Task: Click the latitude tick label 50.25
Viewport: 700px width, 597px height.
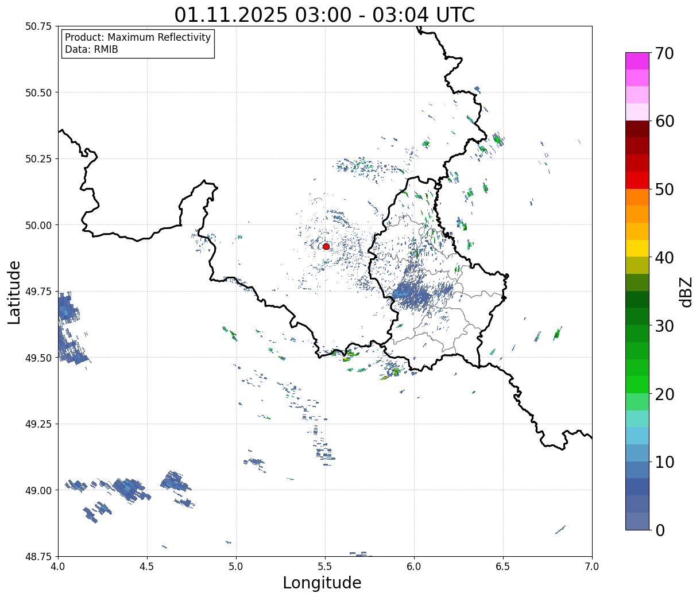Action: [x=38, y=159]
